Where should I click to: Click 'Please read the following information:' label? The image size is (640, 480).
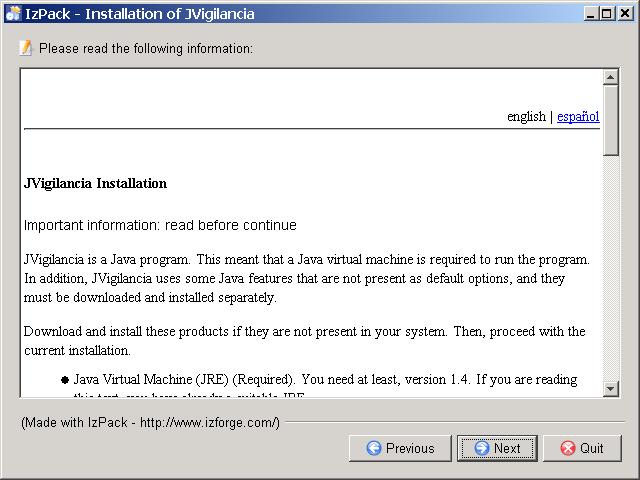pyautogui.click(x=146, y=49)
